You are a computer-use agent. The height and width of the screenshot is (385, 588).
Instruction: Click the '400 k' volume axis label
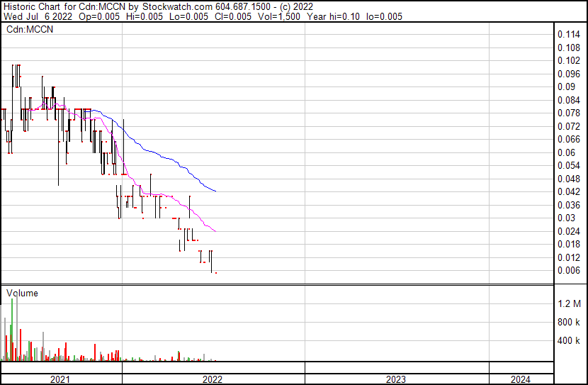pos(568,341)
